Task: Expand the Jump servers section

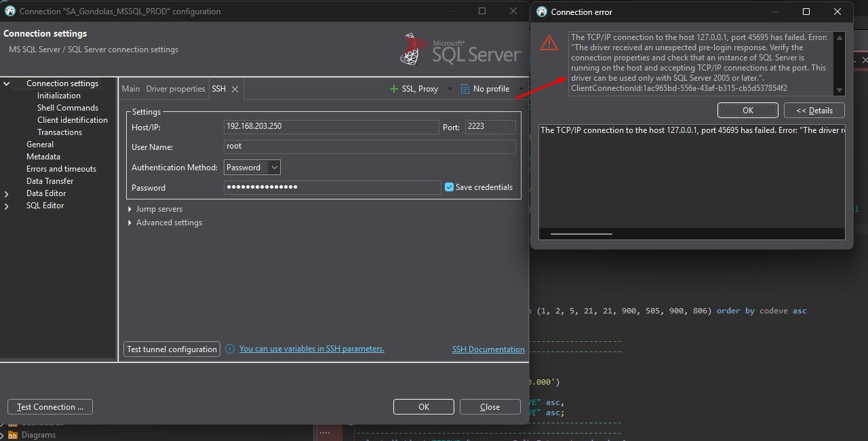Action: [130, 209]
